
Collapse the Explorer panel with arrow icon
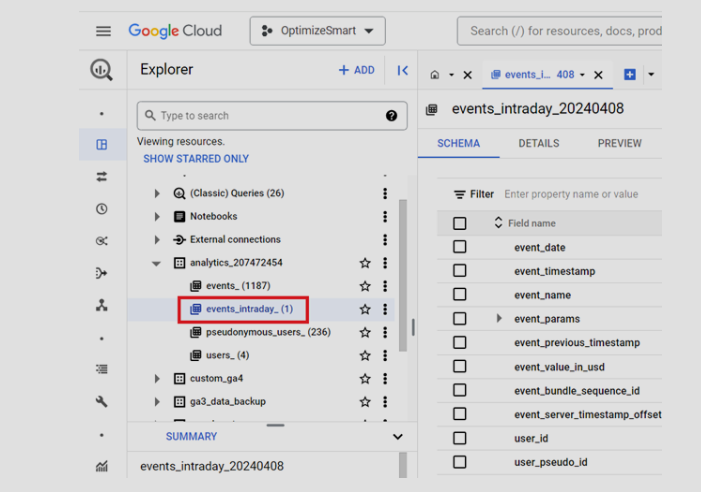(402, 70)
